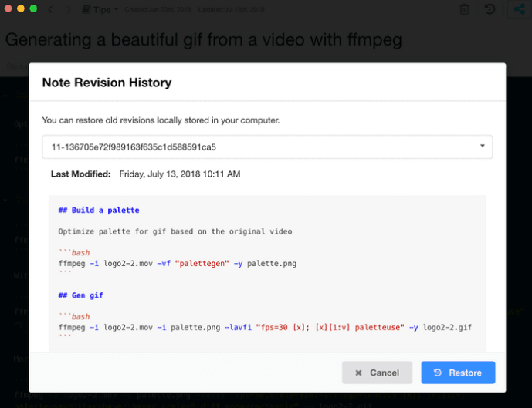Click the notebook icon beside Tips
The image size is (532, 408).
[86, 9]
